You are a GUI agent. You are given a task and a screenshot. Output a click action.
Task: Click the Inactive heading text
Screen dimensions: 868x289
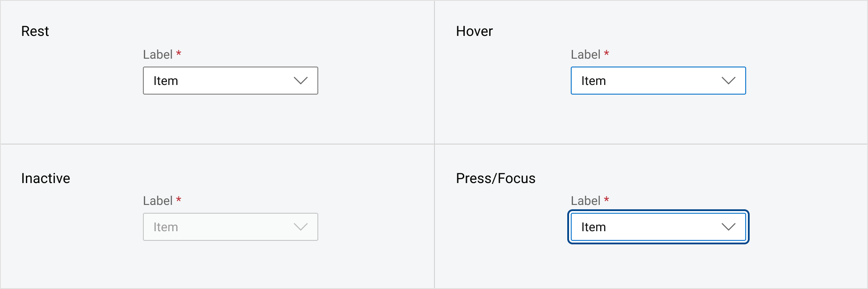pyautogui.click(x=46, y=178)
